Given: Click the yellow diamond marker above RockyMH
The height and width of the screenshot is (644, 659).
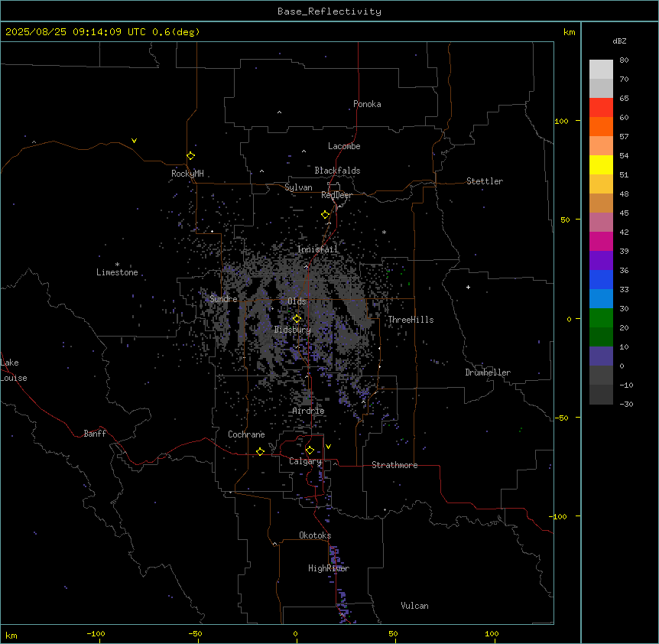Looking at the screenshot, I should click(191, 156).
